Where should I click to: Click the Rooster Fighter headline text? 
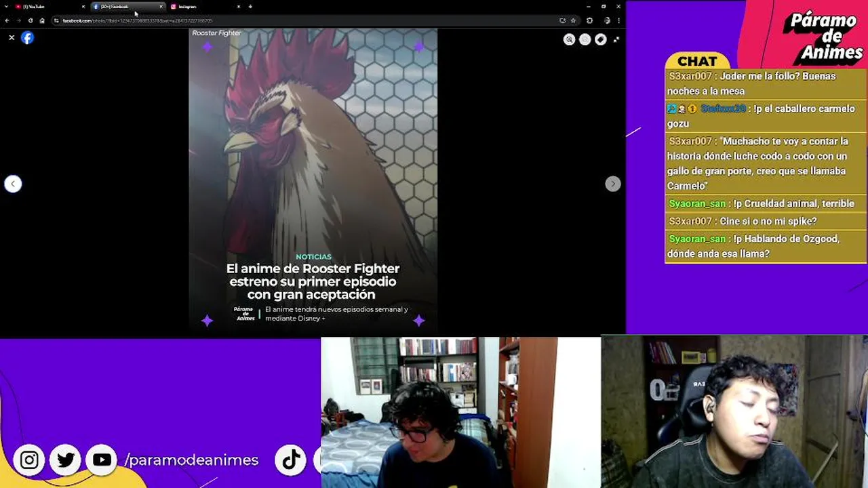313,281
